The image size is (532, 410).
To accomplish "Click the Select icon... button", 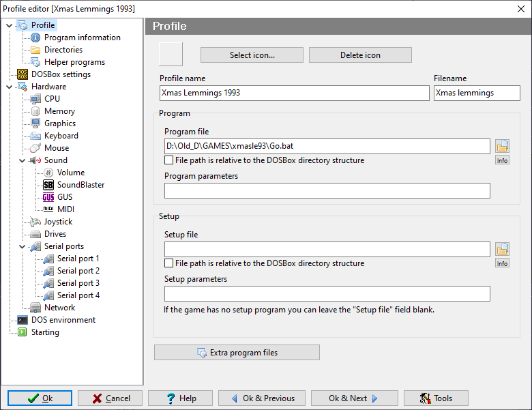I will pyautogui.click(x=252, y=55).
